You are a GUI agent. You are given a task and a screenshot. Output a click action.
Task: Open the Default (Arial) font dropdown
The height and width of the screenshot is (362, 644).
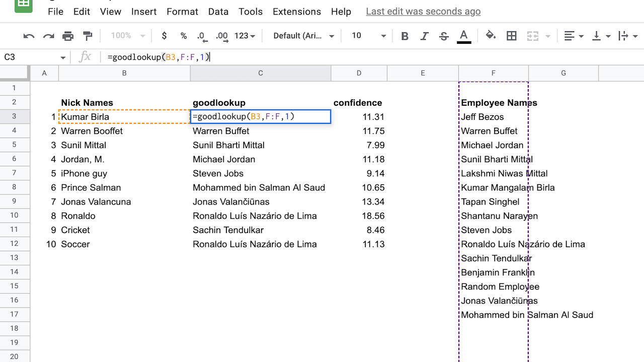(304, 36)
